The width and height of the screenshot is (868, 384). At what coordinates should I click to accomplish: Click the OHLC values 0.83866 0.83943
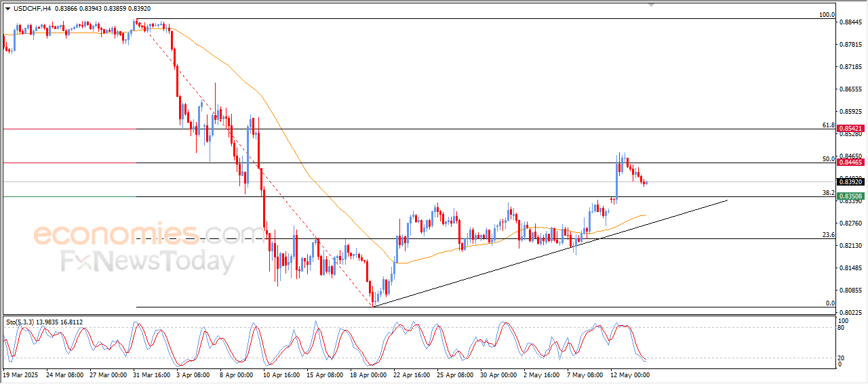(x=77, y=9)
